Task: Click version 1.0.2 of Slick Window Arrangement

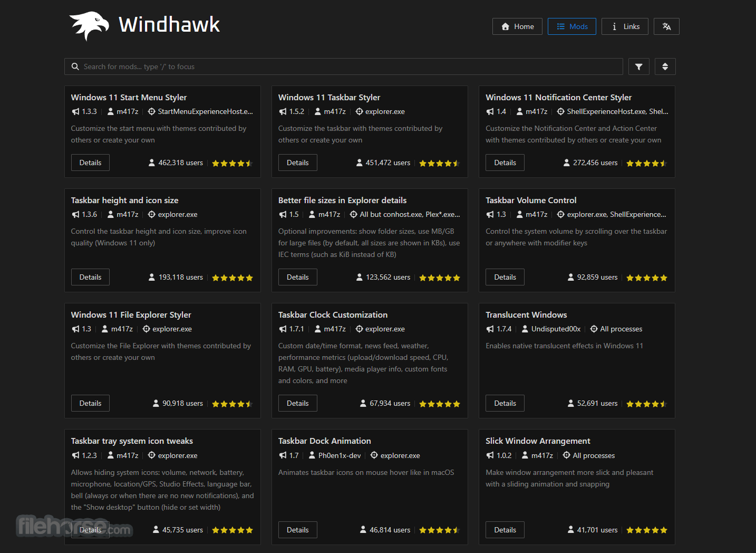Action: (504, 455)
